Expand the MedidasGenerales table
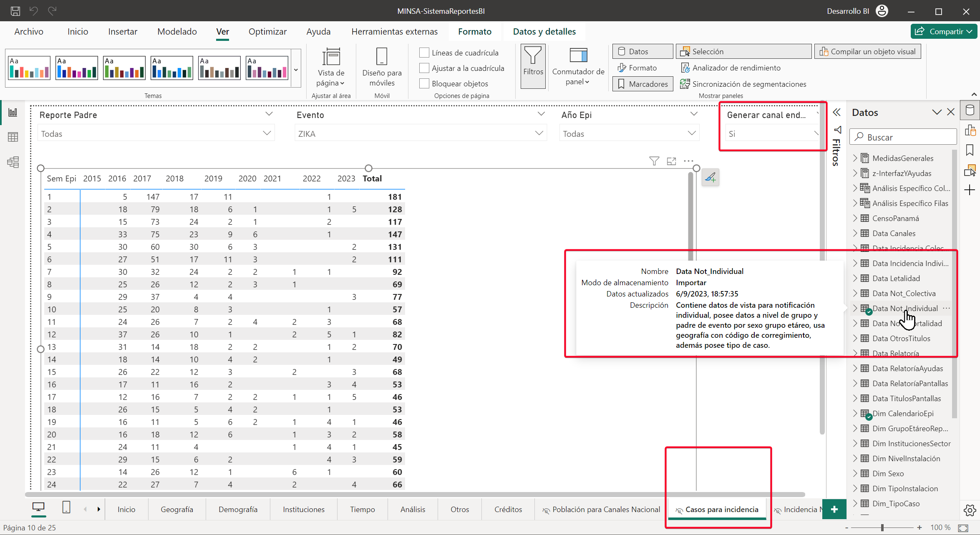The height and width of the screenshot is (535, 980). tap(855, 158)
